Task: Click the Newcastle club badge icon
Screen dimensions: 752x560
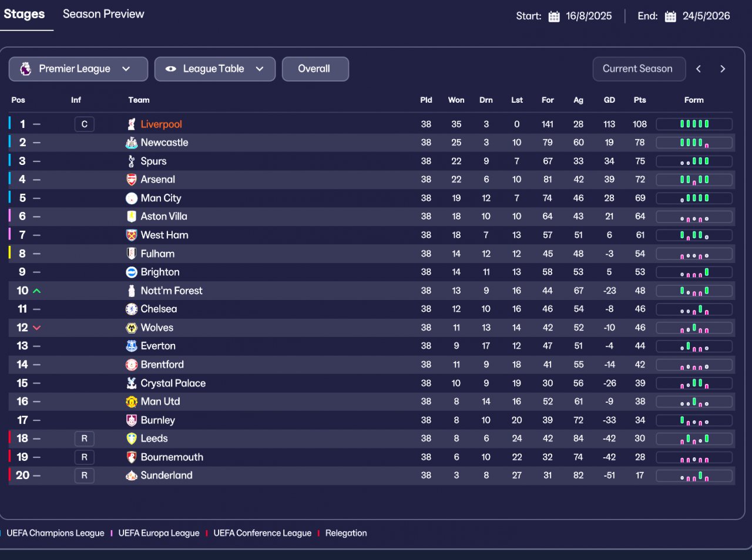Action: 132,143
